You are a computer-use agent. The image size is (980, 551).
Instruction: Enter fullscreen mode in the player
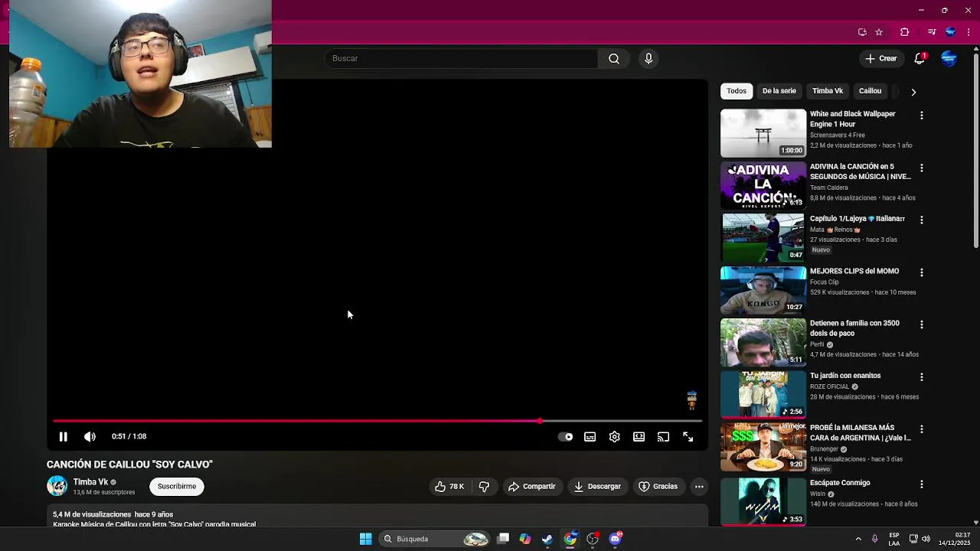(x=688, y=436)
